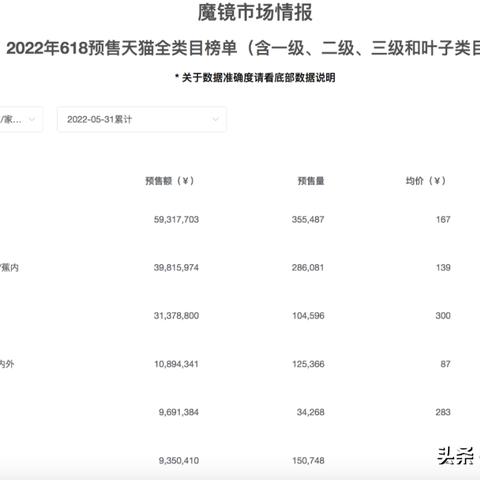Select presale amount 9,350,410
Viewport: 480px width, 480px height.
(179, 460)
